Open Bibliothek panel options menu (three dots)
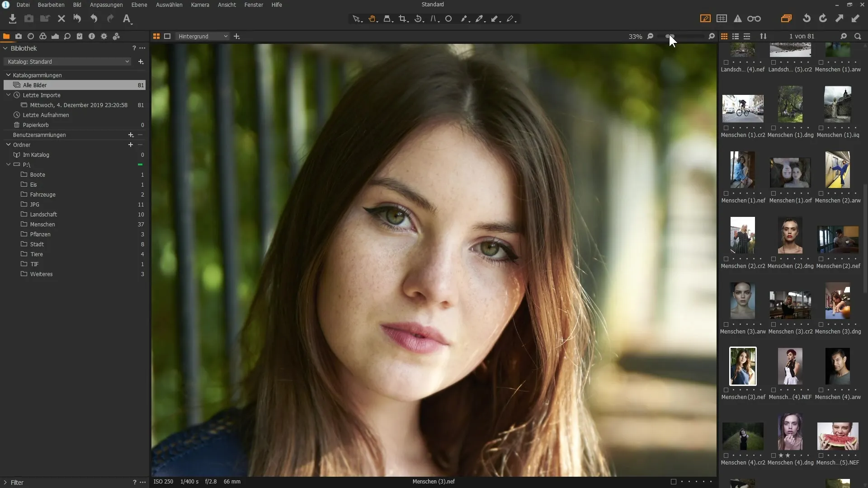Viewport: 868px width, 488px height. [x=142, y=48]
